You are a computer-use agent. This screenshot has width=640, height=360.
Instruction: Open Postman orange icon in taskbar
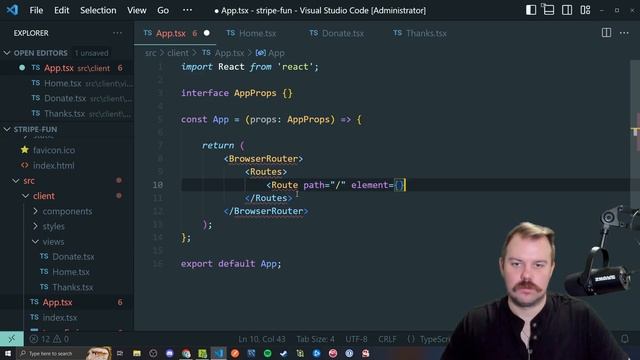235,353
